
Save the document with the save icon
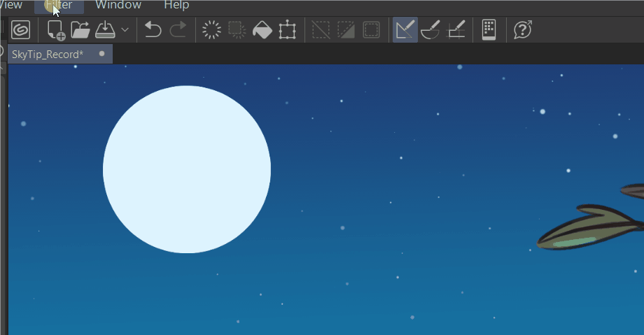click(x=105, y=30)
